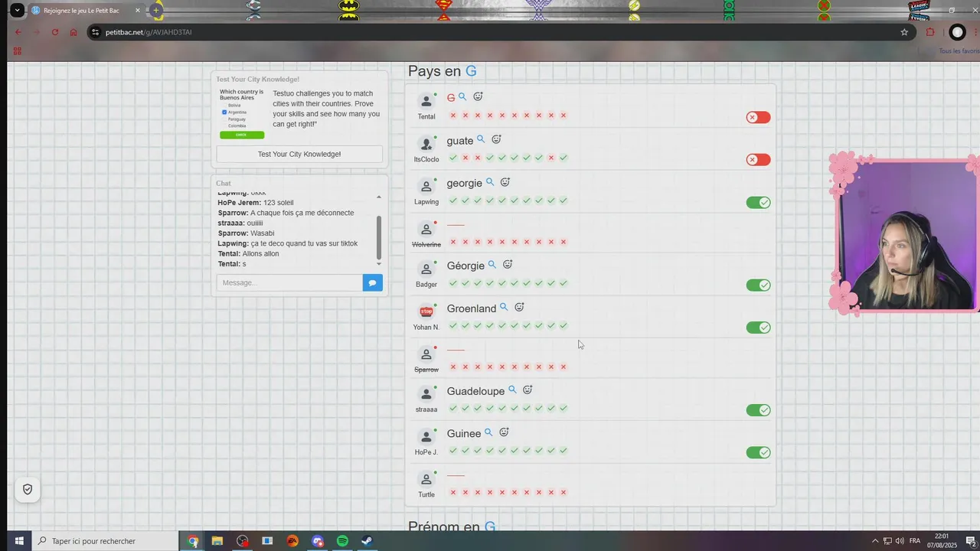React with emoji to Géorgie answer
The width and height of the screenshot is (980, 551).
[508, 265]
